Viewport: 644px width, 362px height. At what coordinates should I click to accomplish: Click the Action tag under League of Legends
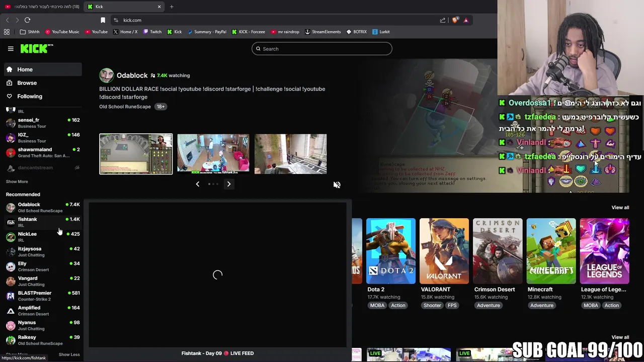click(x=612, y=305)
